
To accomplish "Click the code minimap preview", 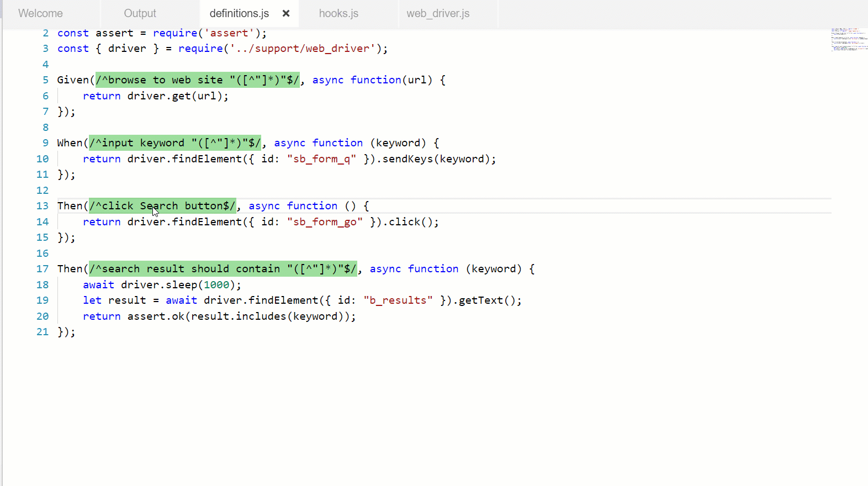I will pos(848,40).
